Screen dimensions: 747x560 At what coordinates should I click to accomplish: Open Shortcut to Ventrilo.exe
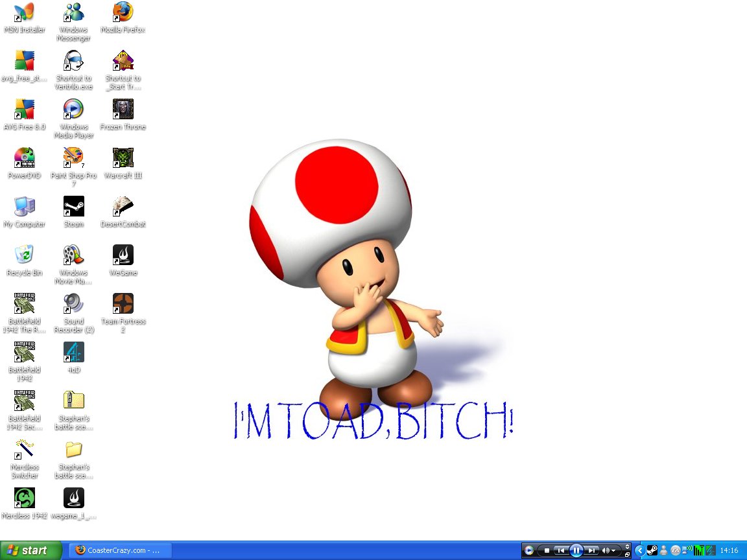point(73,71)
